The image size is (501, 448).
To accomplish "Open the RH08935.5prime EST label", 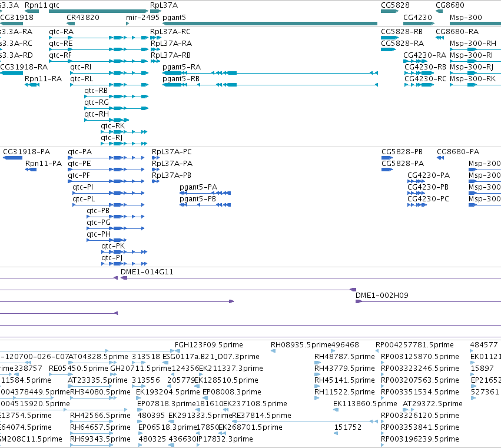I will pos(301,345).
